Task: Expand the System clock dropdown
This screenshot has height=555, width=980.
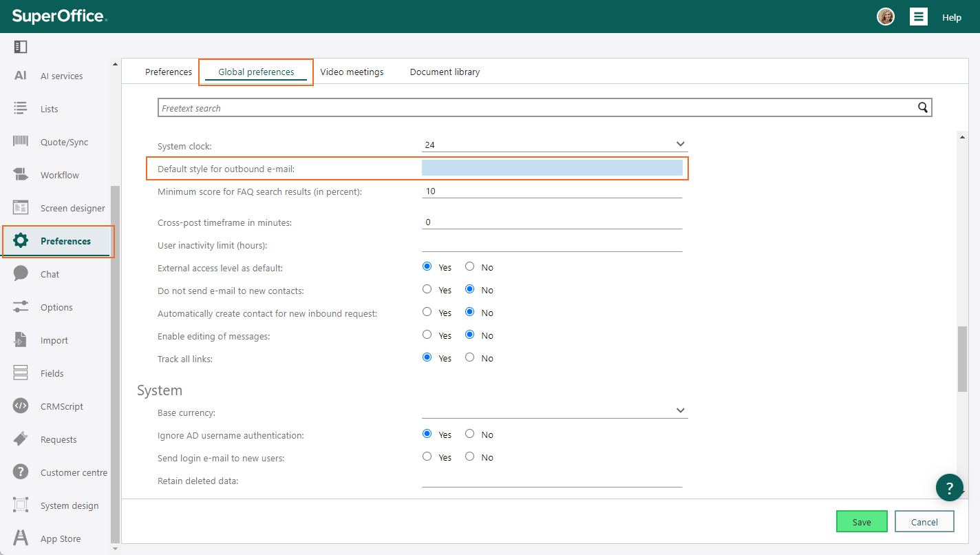Action: 555,145
